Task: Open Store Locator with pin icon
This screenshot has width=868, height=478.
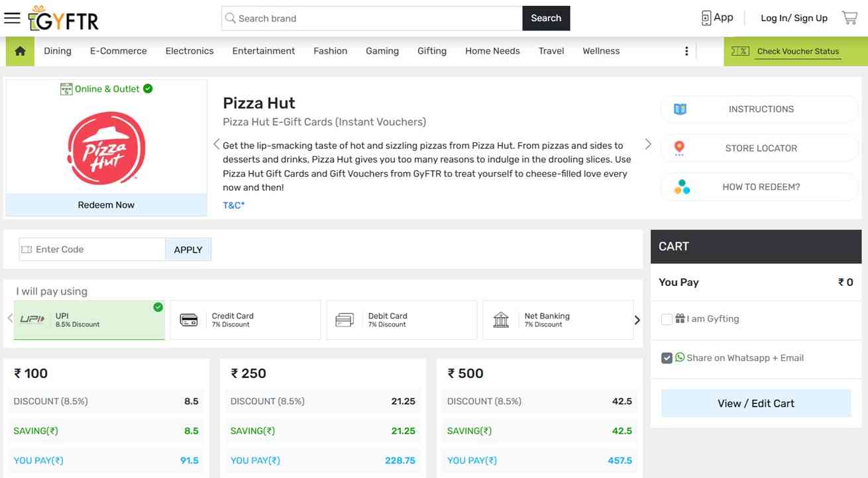Action: [x=759, y=148]
